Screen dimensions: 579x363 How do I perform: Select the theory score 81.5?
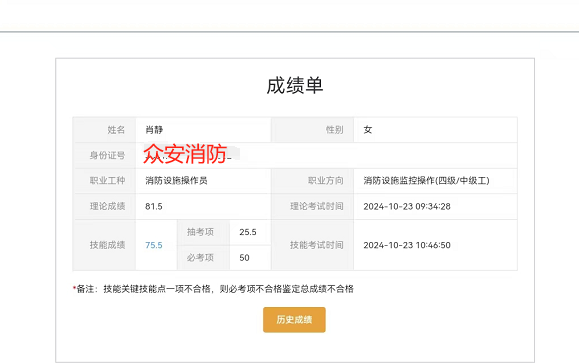[154, 206]
